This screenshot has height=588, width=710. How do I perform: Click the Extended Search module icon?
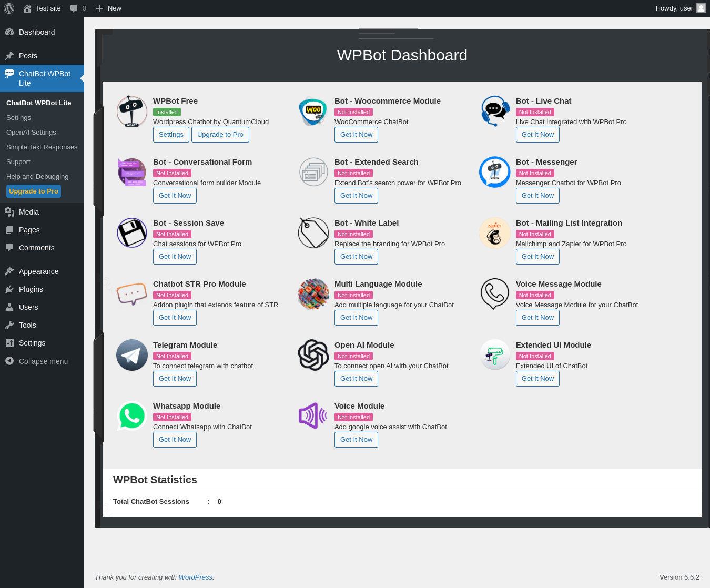pos(313,172)
